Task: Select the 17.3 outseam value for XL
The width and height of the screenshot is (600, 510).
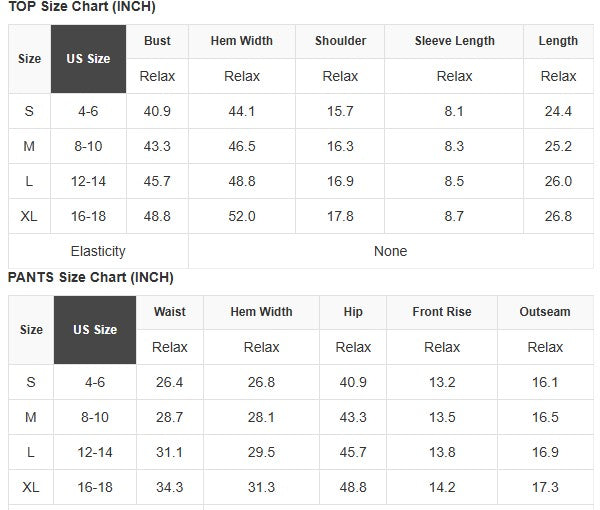Action: coord(545,487)
